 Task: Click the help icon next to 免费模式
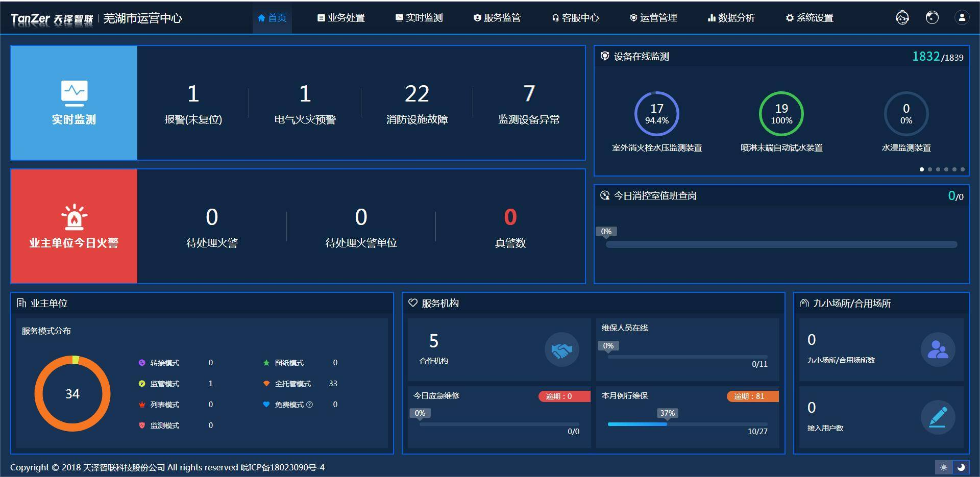pyautogui.click(x=309, y=405)
